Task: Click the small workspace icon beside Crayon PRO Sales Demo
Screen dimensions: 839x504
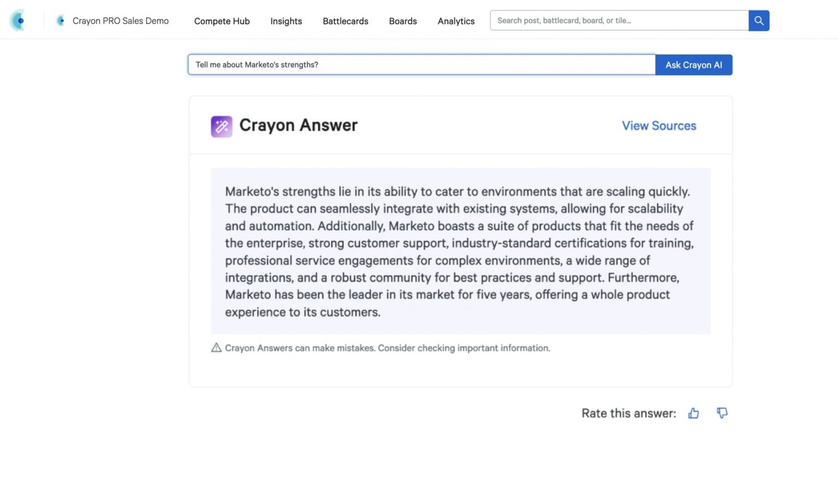Action: pos(60,20)
